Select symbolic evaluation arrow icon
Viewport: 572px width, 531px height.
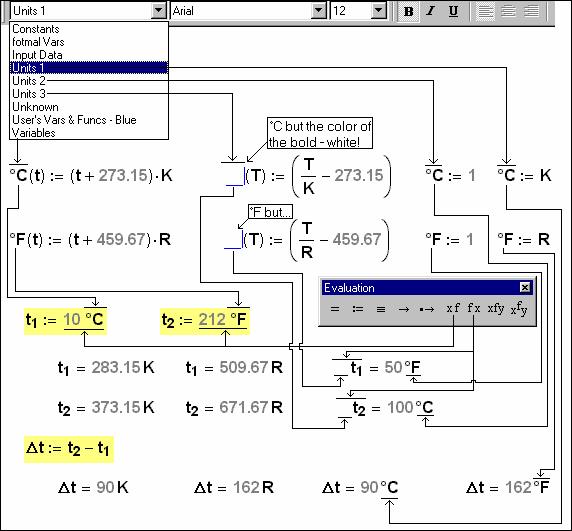point(404,309)
